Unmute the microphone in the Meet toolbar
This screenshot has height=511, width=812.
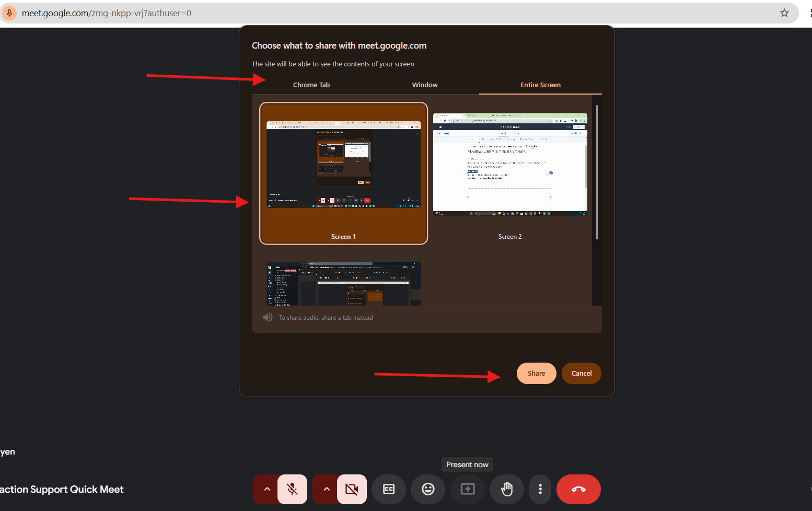coord(292,489)
